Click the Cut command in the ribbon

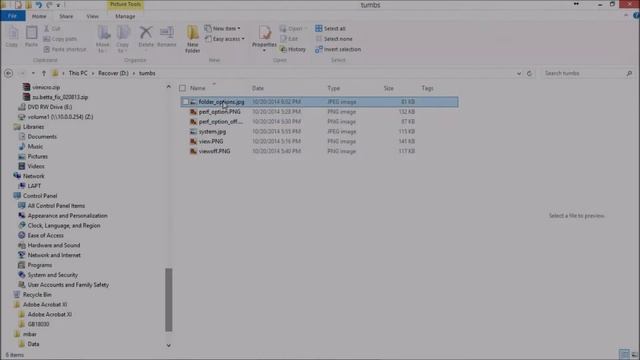(x=52, y=29)
